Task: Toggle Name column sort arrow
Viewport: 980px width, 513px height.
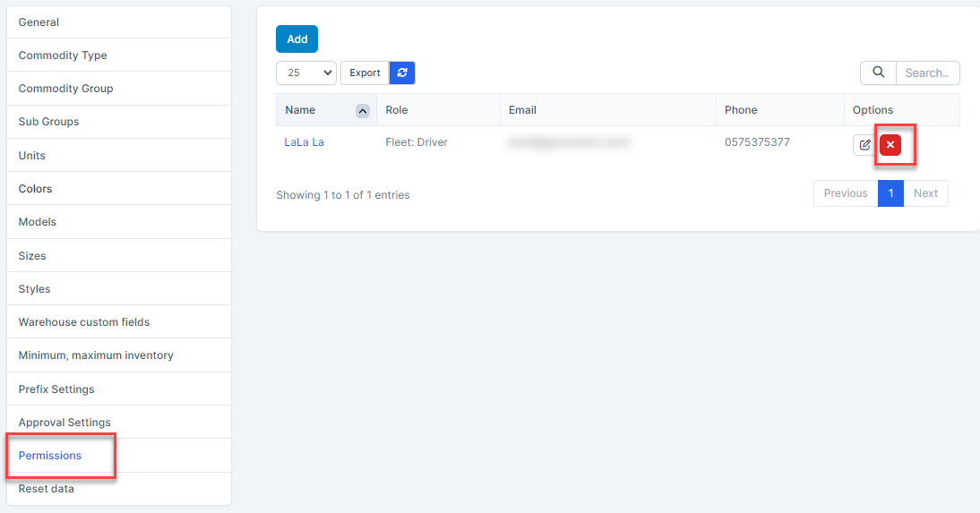Action: tap(362, 111)
